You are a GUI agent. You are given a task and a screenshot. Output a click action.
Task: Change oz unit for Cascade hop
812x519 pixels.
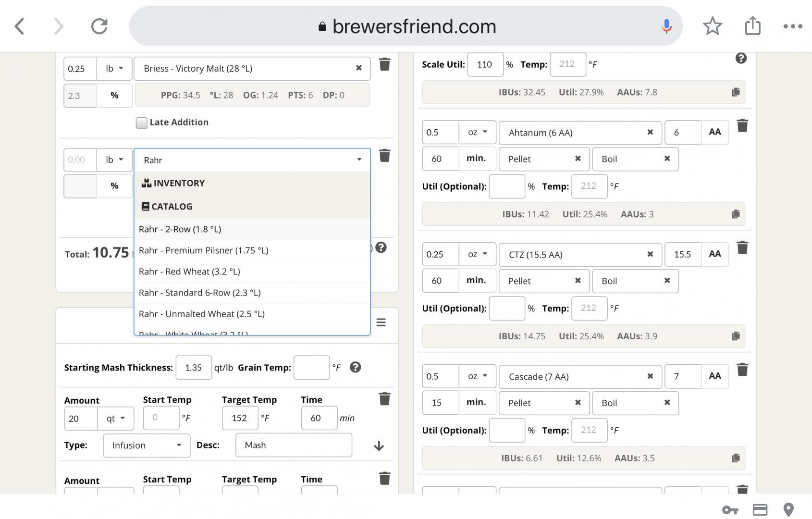pos(477,376)
